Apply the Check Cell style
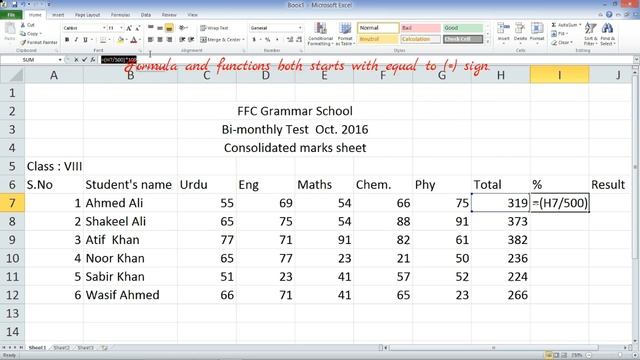Viewport: 640px width, 360px height. click(x=463, y=39)
